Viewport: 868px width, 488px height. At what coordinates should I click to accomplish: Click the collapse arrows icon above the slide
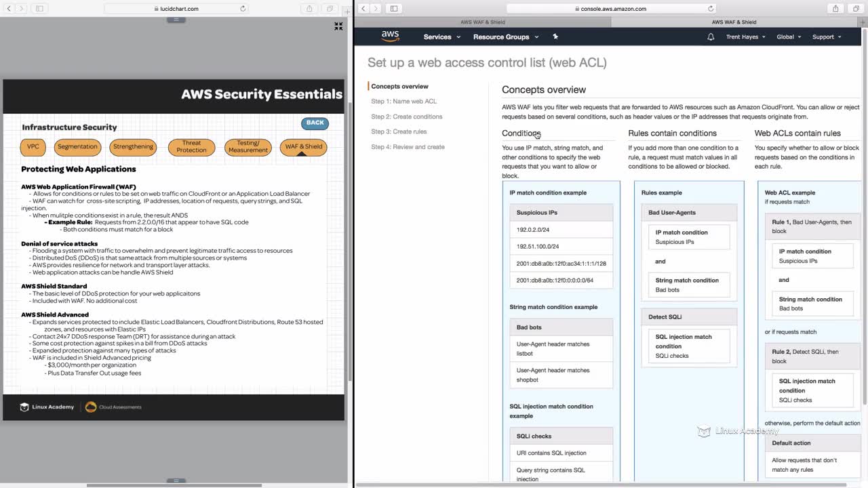338,26
